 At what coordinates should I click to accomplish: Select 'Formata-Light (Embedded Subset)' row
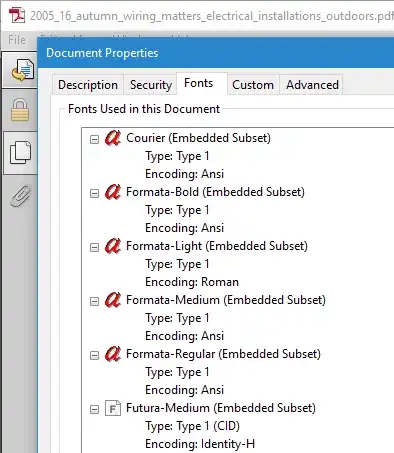point(217,246)
